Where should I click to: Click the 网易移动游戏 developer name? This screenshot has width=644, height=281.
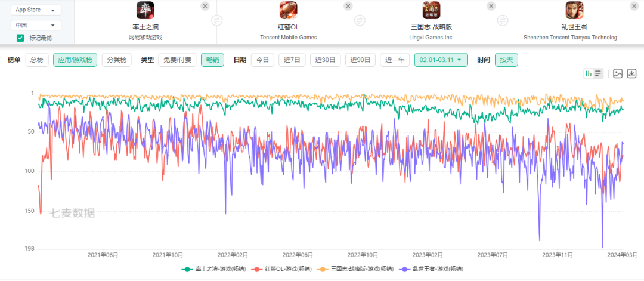coord(145,38)
